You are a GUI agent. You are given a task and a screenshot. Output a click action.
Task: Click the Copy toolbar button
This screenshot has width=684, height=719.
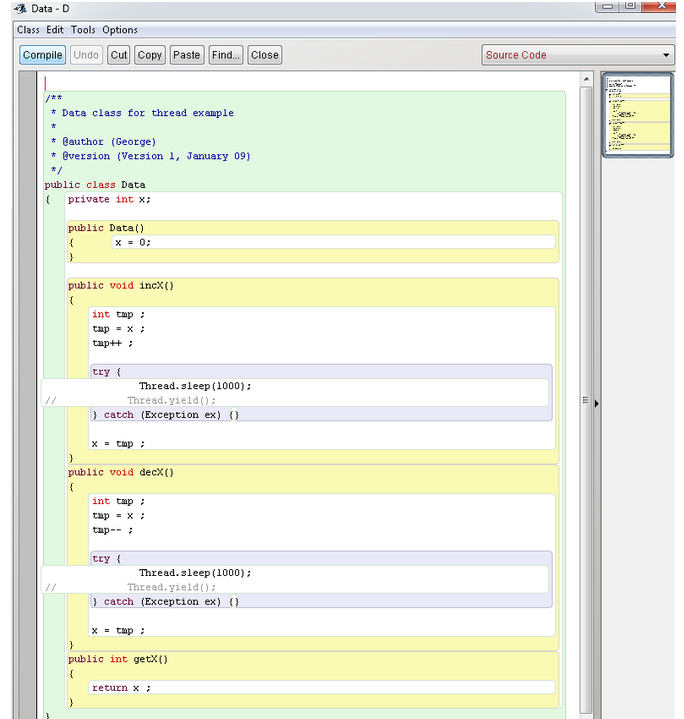pyautogui.click(x=150, y=55)
